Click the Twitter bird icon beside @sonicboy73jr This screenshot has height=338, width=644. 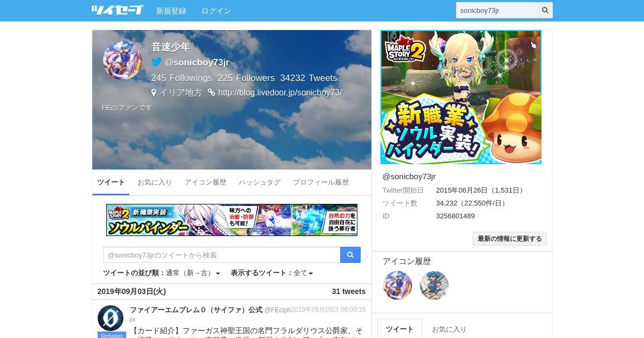[157, 62]
